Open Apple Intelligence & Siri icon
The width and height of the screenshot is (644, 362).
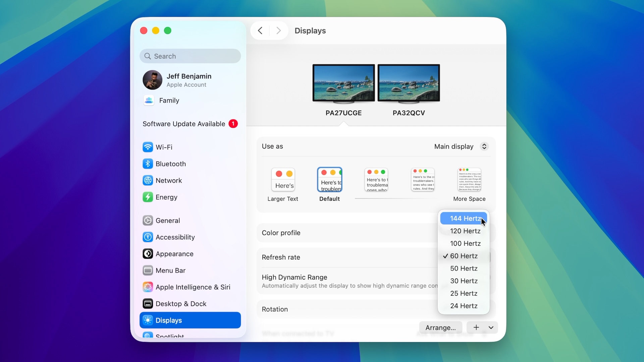coord(148,287)
